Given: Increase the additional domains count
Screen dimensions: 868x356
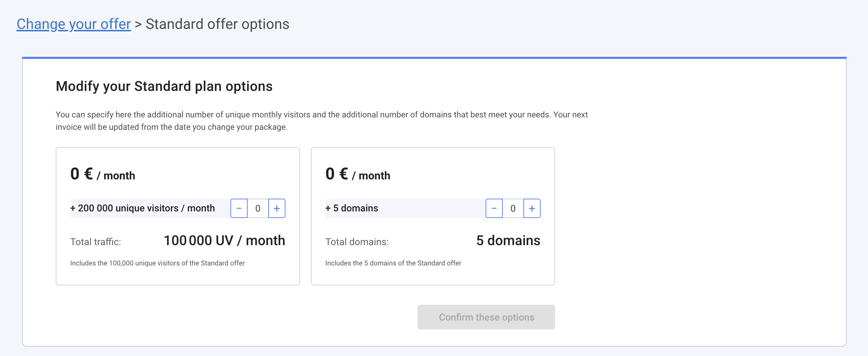Looking at the screenshot, I should pos(532,208).
